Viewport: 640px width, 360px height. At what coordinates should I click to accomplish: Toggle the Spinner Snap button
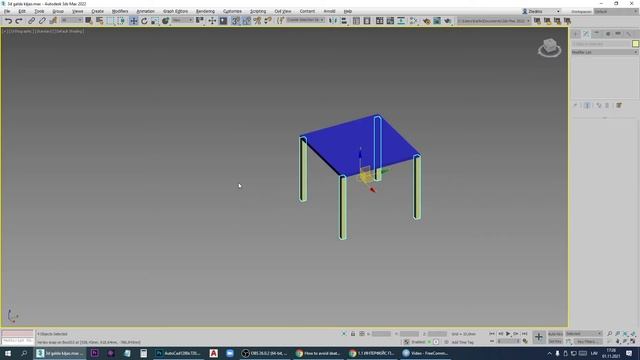click(268, 20)
